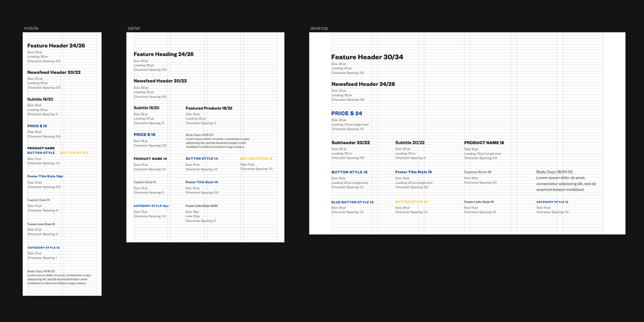644x322 pixels.
Task: Select the BLUE BUTTON STYLE 14 text
Action: [352, 202]
